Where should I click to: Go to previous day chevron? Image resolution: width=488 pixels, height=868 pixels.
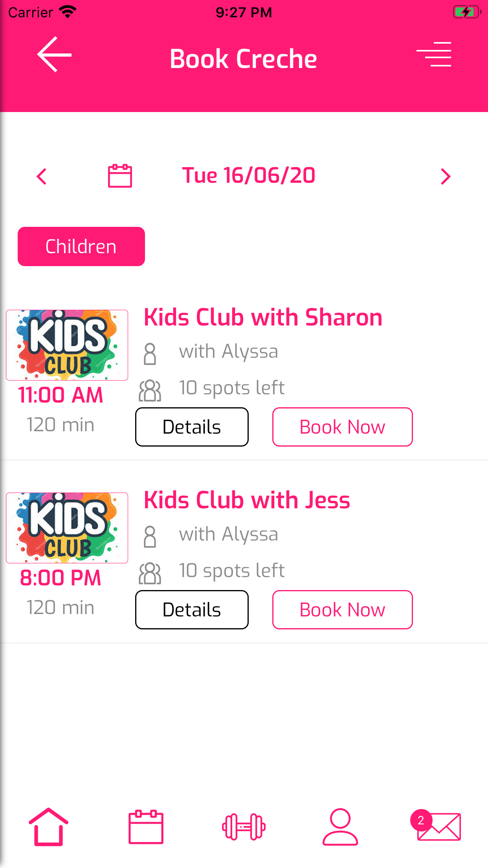[x=42, y=177]
